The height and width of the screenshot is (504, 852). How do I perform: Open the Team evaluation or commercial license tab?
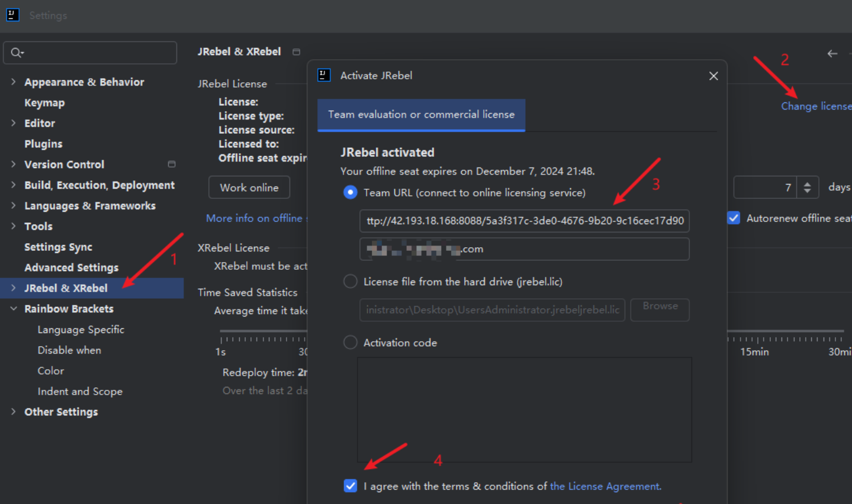(421, 115)
